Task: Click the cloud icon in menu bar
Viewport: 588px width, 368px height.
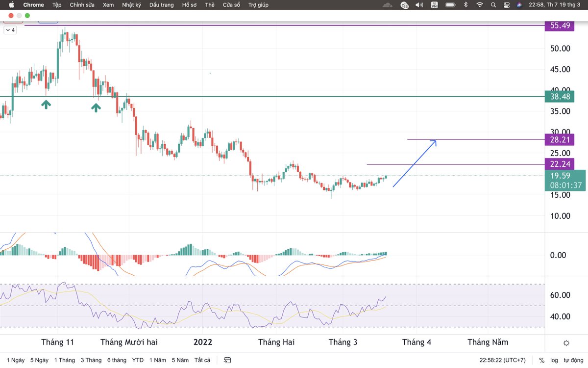Action: [388, 5]
